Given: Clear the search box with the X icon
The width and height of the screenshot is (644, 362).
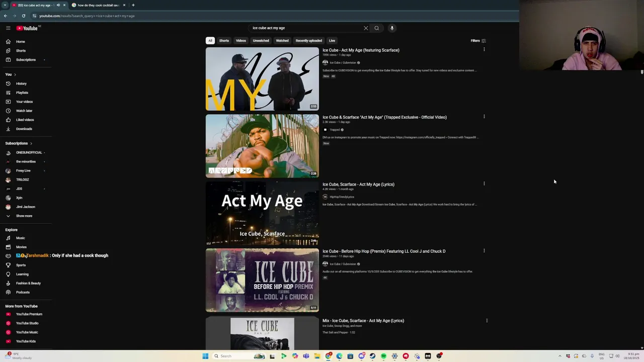Looking at the screenshot, I should (366, 28).
